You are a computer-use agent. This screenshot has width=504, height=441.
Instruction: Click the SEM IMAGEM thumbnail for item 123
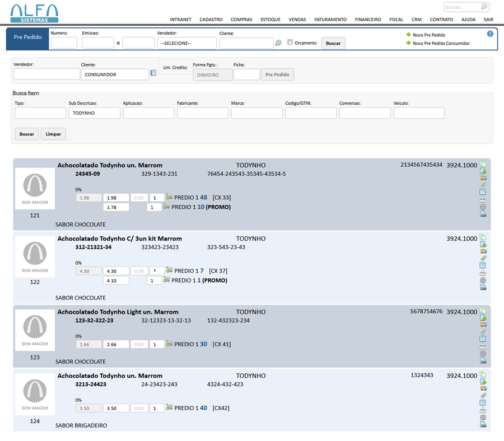pos(35,330)
